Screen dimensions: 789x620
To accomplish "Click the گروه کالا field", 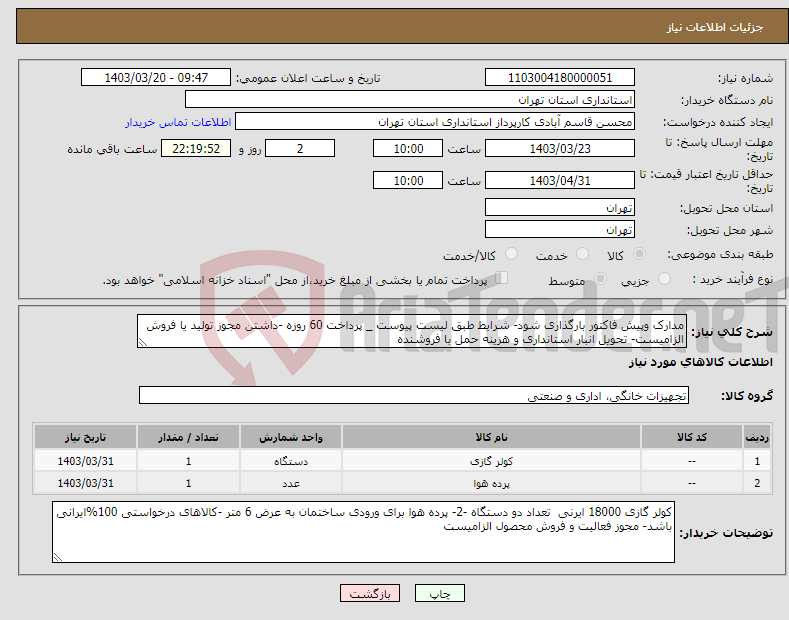I will click(x=414, y=396).
